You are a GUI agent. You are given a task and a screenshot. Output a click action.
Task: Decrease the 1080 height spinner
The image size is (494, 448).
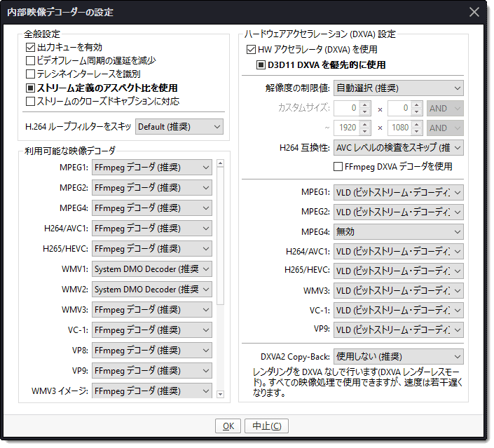416,132
